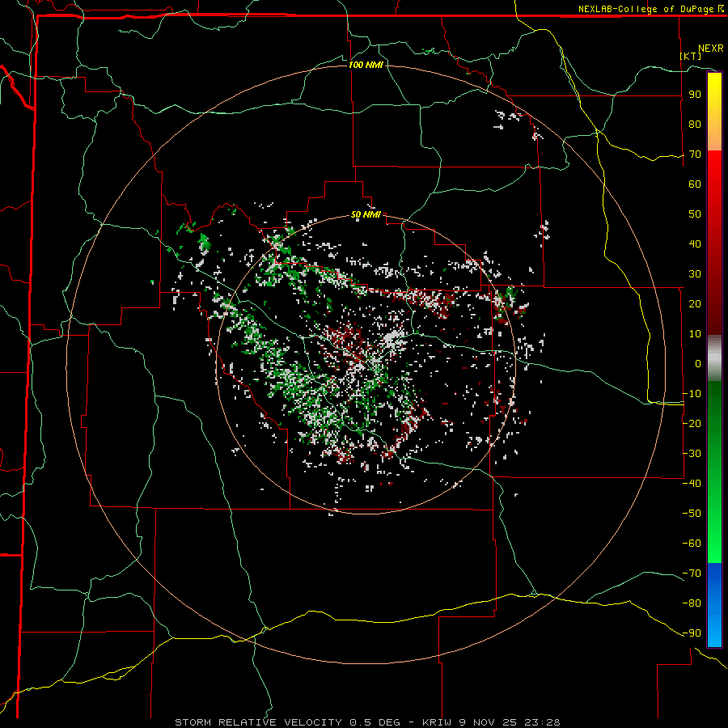This screenshot has height=728, width=728.
Task: Click the 100 NMI range ring label
Action: (366, 65)
